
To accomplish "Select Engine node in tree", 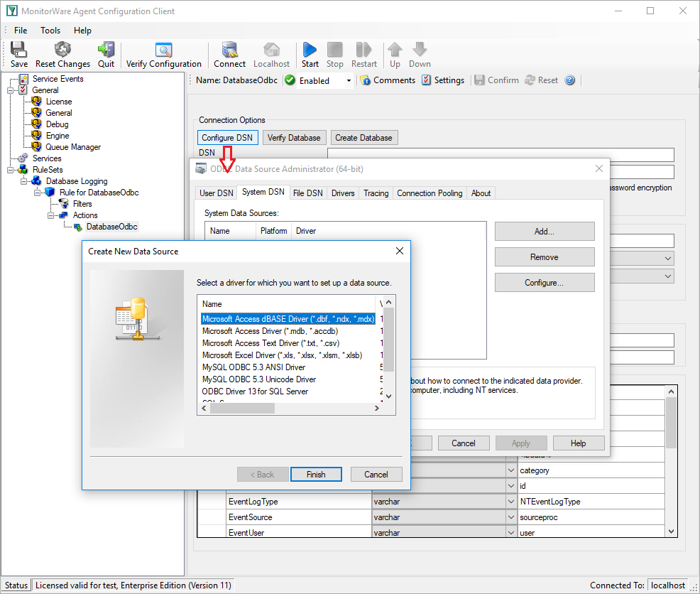I will pyautogui.click(x=58, y=136).
